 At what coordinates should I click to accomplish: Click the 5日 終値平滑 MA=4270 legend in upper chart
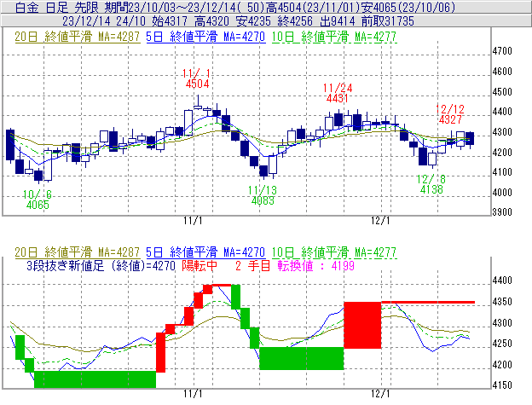pos(205,37)
